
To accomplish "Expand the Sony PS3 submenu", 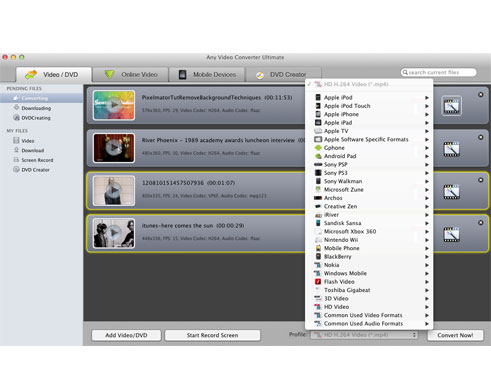I will point(369,173).
